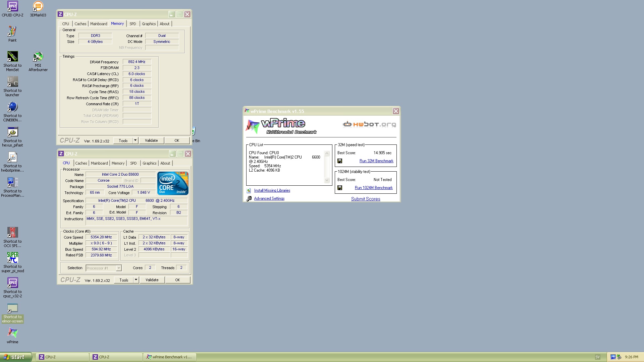Image resolution: width=644 pixels, height=362 pixels.
Task: Click the SV language indicator in taskbar
Action: (597, 357)
